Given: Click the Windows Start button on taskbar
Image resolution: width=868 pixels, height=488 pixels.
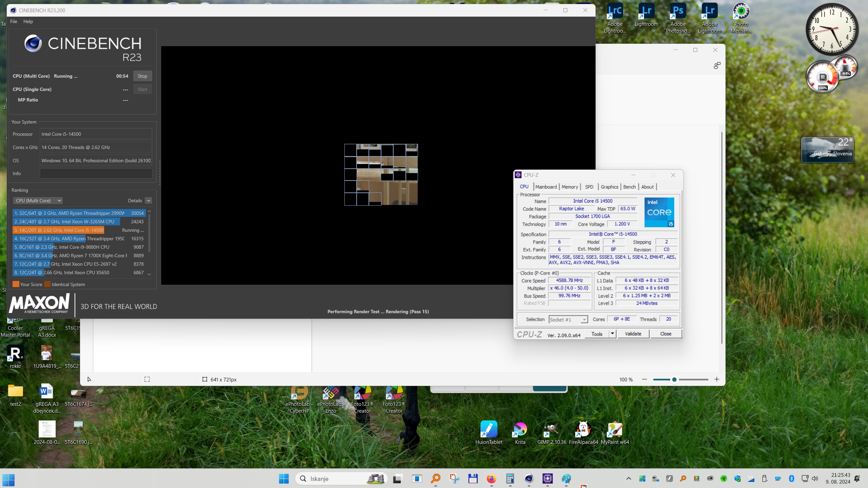Looking at the screenshot, I should point(284,478).
